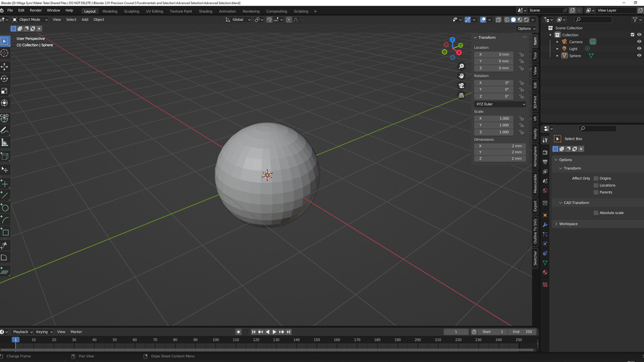
Task: Open the Render menu
Action: (x=35, y=10)
